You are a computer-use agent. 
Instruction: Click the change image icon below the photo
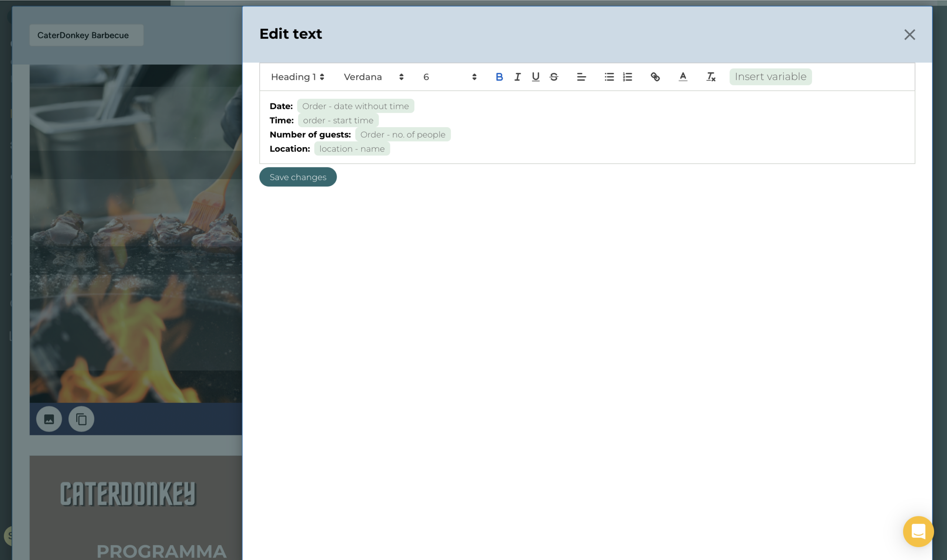pos(49,419)
